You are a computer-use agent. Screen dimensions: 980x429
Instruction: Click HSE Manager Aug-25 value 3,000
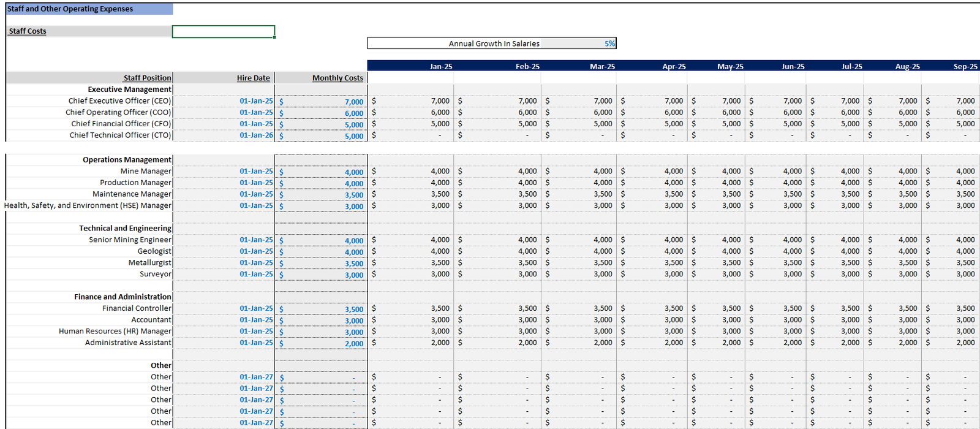tap(892, 206)
